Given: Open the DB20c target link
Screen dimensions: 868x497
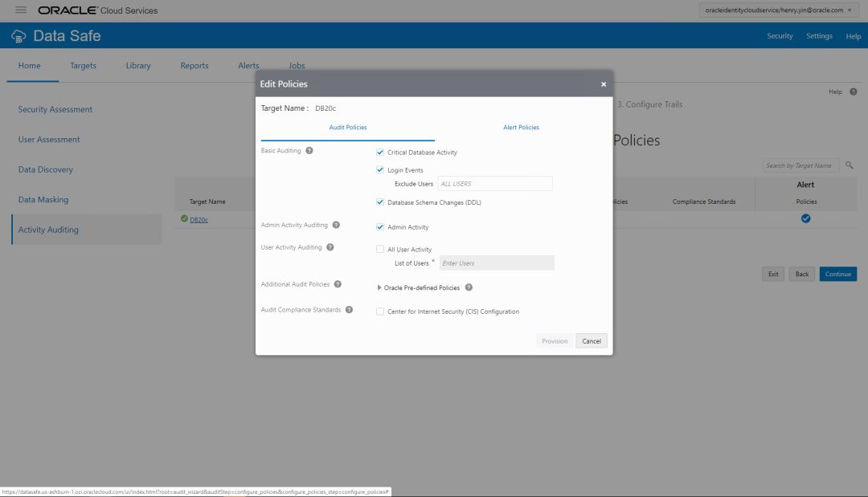Looking at the screenshot, I should [199, 219].
